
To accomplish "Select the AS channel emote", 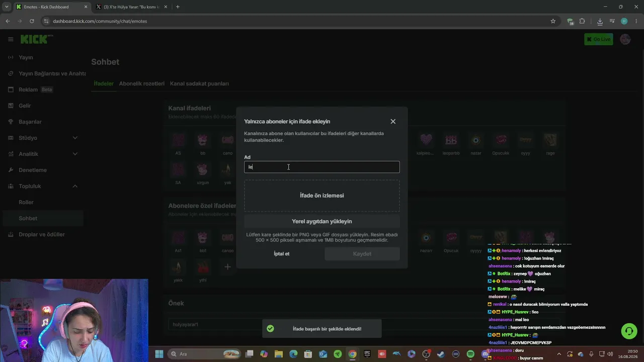I will (178, 140).
